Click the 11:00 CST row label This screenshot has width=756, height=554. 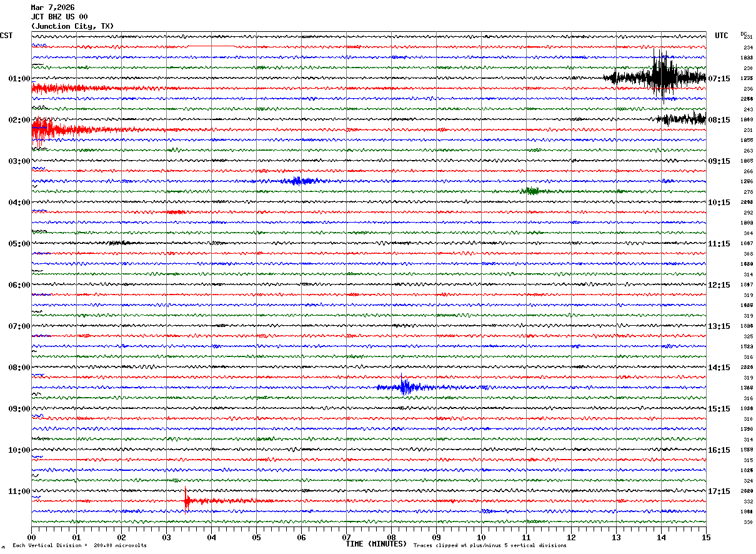click(x=19, y=491)
